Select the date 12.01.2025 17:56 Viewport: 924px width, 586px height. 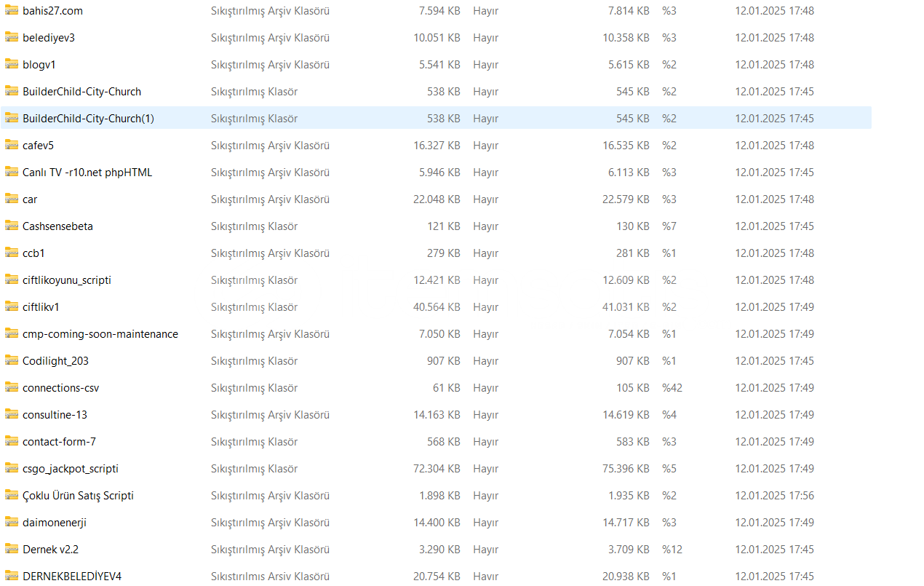tap(774, 496)
